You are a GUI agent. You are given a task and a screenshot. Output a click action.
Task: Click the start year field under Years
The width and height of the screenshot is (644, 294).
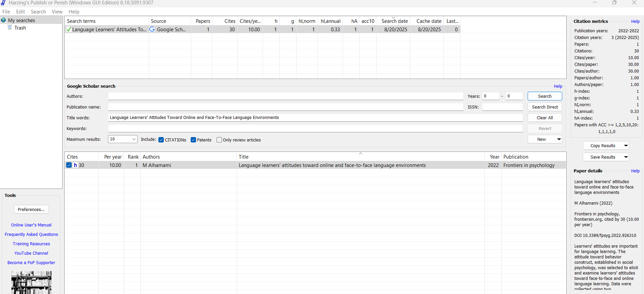(491, 96)
